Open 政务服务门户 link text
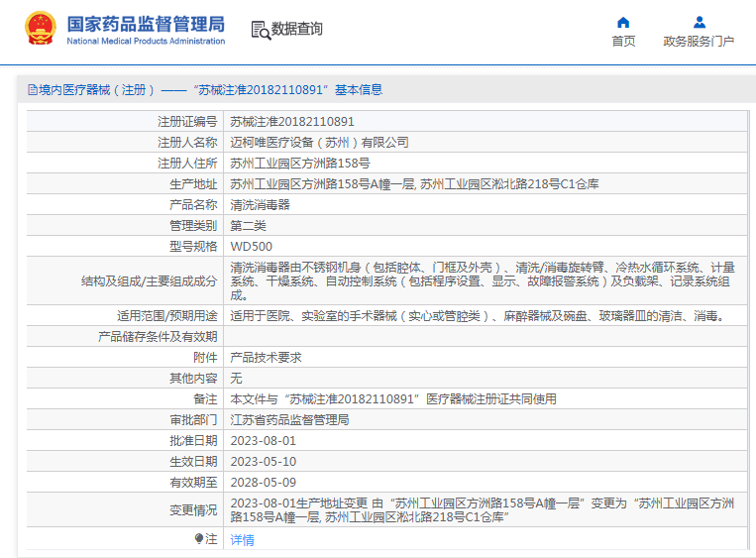756x558 pixels. 699,42
